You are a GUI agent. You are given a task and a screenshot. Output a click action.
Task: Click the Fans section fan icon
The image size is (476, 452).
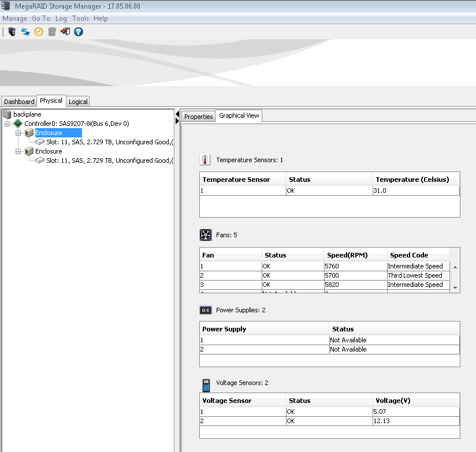point(206,235)
